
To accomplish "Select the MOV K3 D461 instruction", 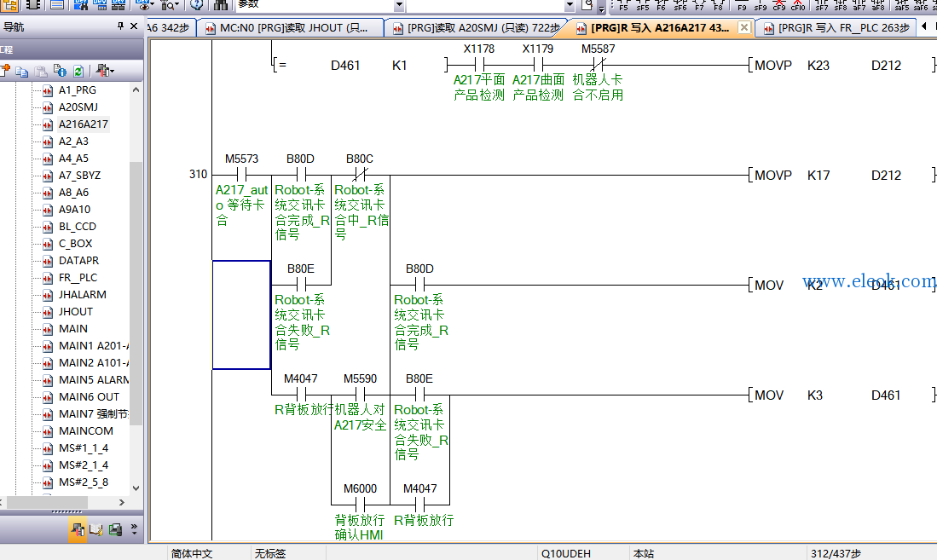I will point(842,395).
